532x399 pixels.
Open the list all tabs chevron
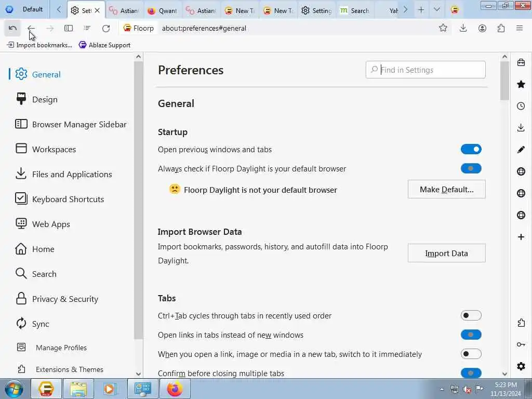point(436,10)
